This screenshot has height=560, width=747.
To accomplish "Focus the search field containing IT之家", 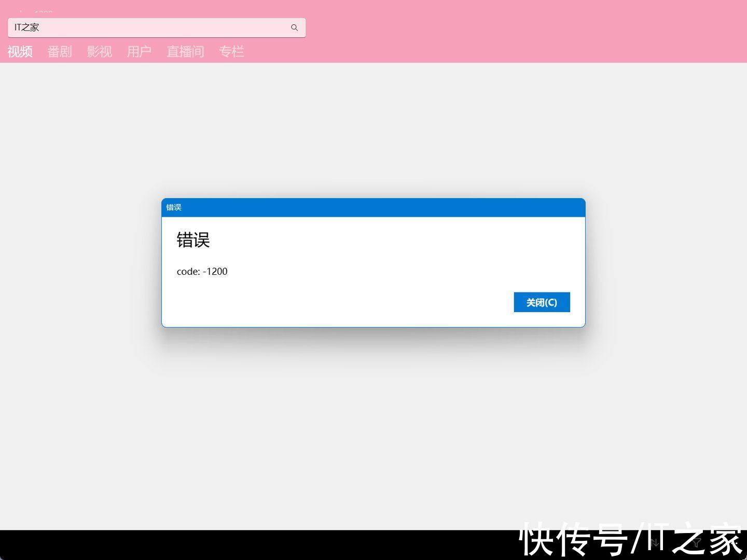I will (x=157, y=27).
